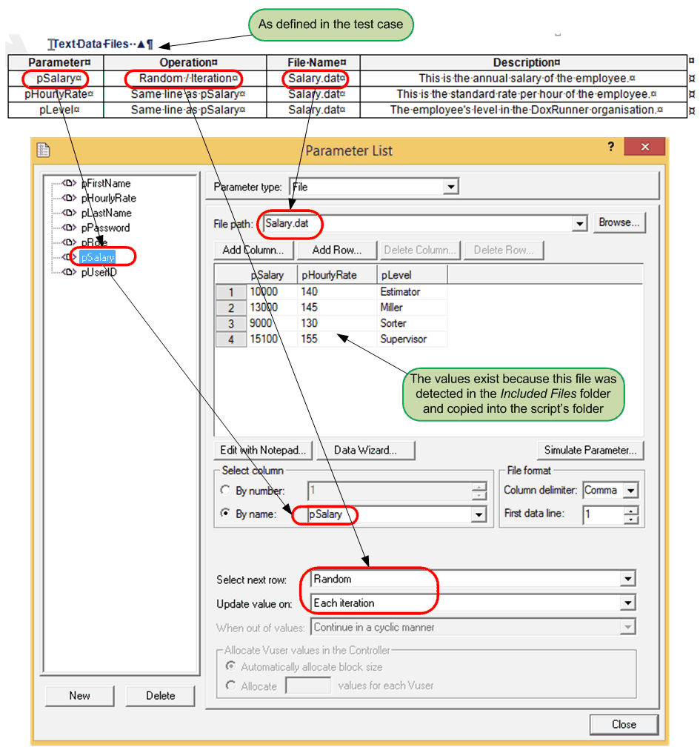Viewport: 700px width, 753px height.
Task: Click the Browse... button
Action: click(x=619, y=222)
